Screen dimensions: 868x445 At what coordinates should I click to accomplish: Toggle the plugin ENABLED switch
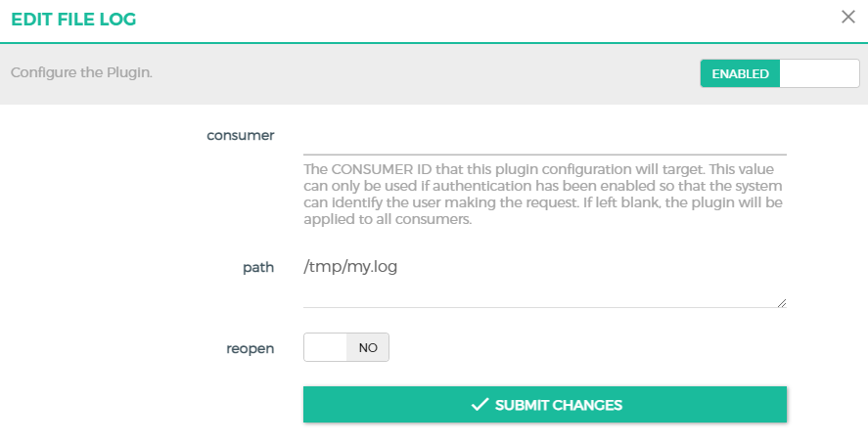(779, 73)
